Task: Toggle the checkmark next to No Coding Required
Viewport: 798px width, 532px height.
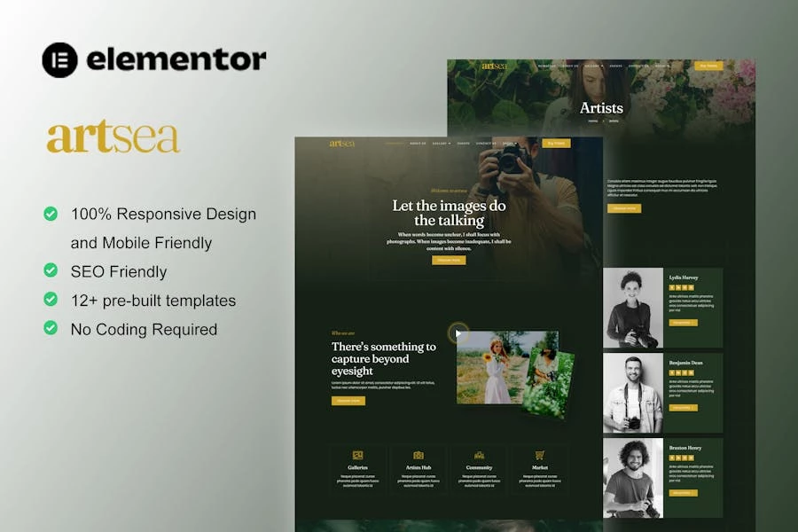Action: point(51,330)
